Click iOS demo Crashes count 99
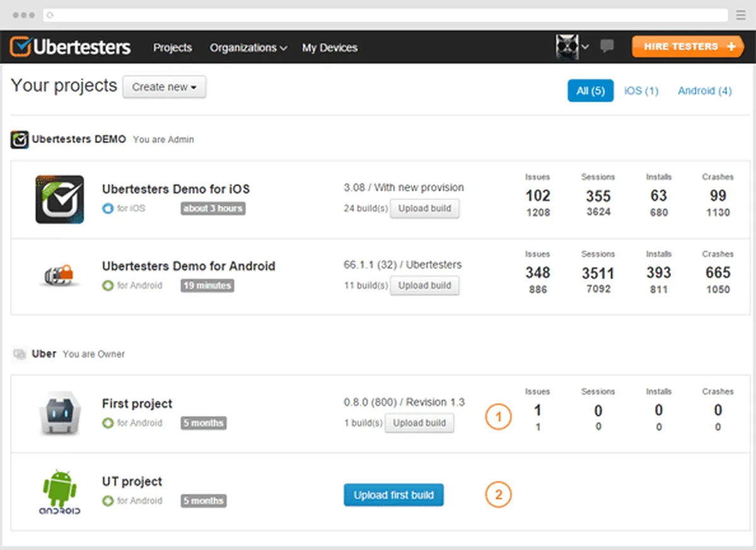Viewport: 756px width, 550px height. (718, 196)
